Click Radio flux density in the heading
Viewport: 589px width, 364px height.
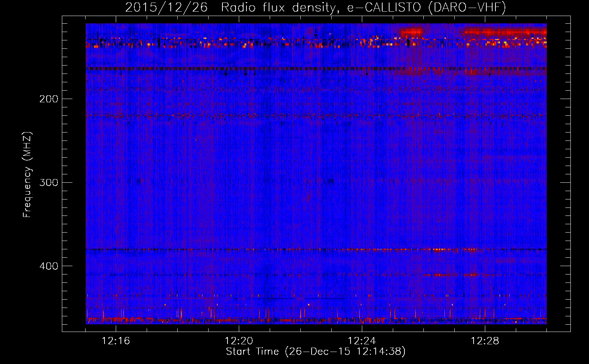[278, 8]
